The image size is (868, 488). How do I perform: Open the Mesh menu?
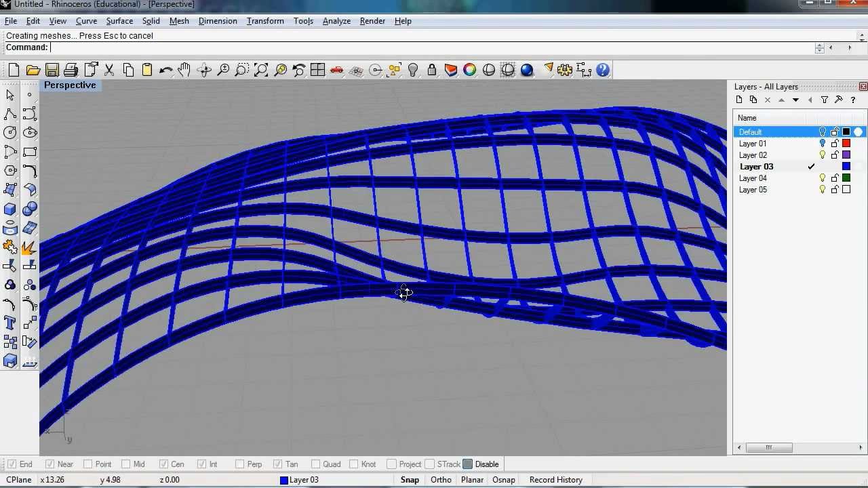(x=179, y=21)
